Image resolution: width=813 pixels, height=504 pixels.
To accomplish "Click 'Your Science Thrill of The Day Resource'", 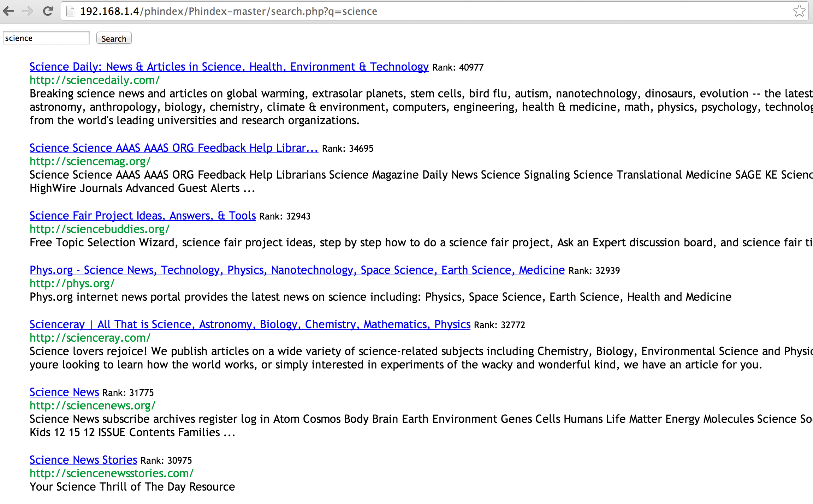I will [x=132, y=487].
